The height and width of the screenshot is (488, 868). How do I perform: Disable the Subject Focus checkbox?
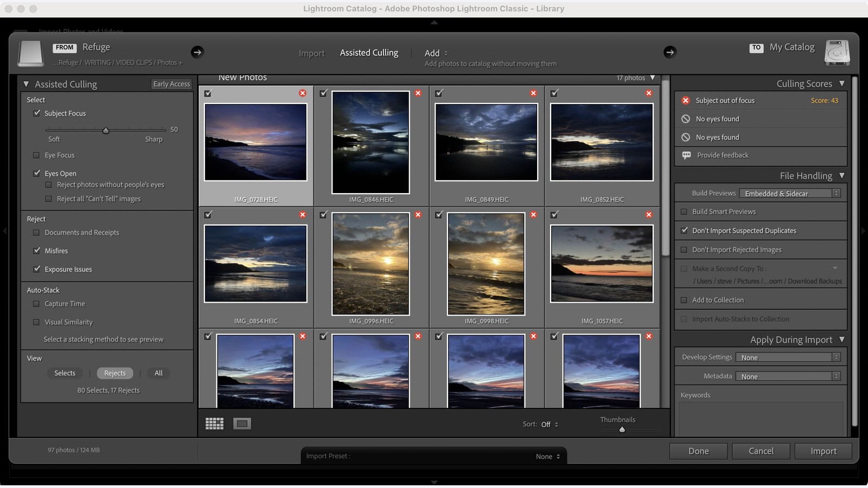coord(37,113)
